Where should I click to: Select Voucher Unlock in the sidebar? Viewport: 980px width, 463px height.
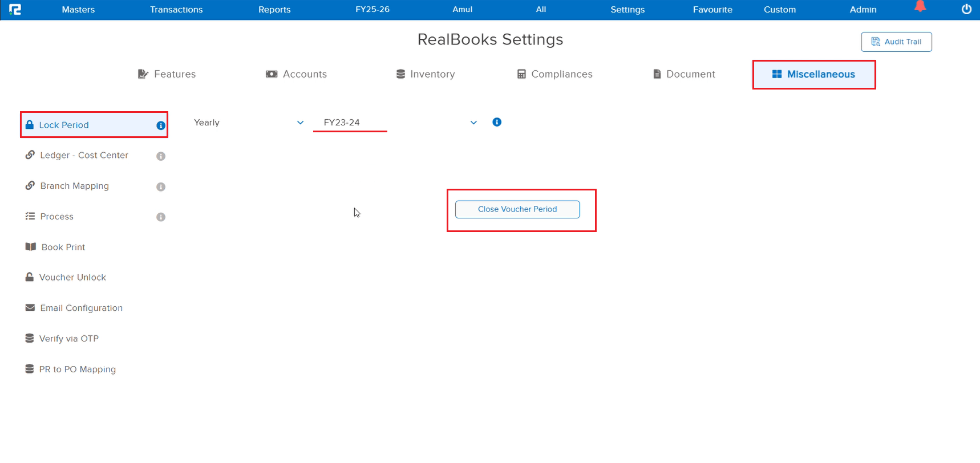pos(72,278)
